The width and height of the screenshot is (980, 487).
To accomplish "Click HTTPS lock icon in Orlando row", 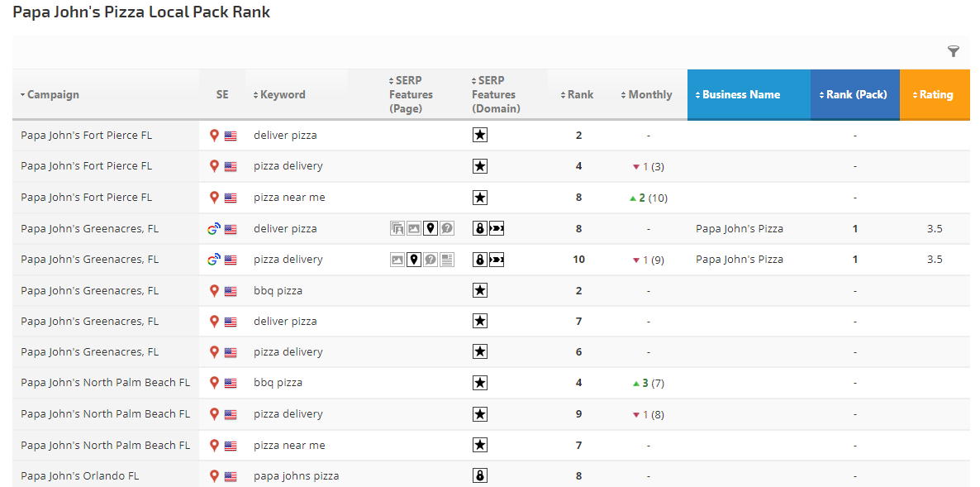I will 479,476.
